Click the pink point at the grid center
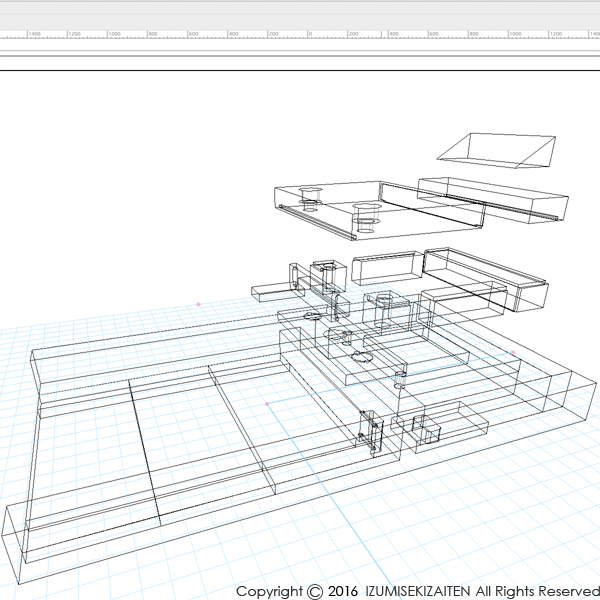Viewport: 600px width, 600px height. pos(267,404)
